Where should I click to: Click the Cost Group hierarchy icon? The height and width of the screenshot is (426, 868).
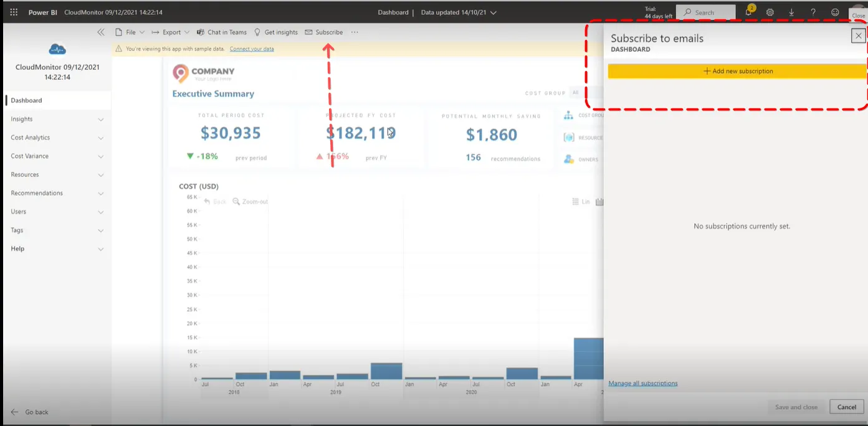(x=568, y=115)
